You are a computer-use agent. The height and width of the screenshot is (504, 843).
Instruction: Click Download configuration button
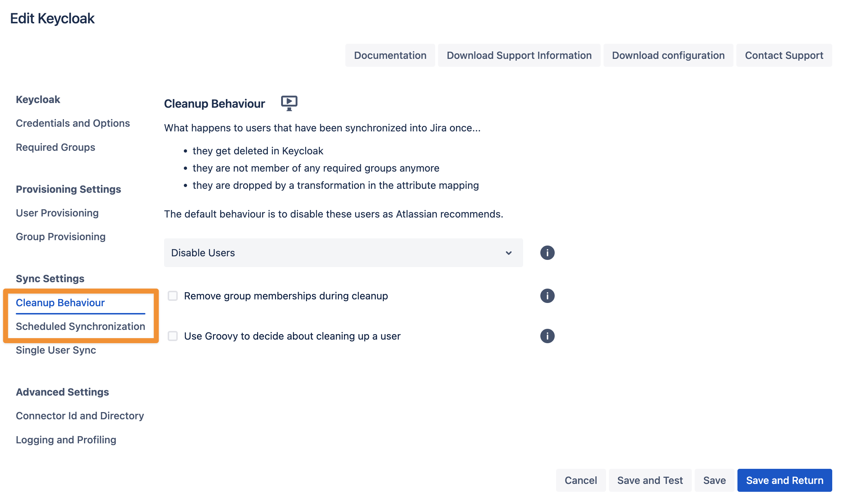668,55
